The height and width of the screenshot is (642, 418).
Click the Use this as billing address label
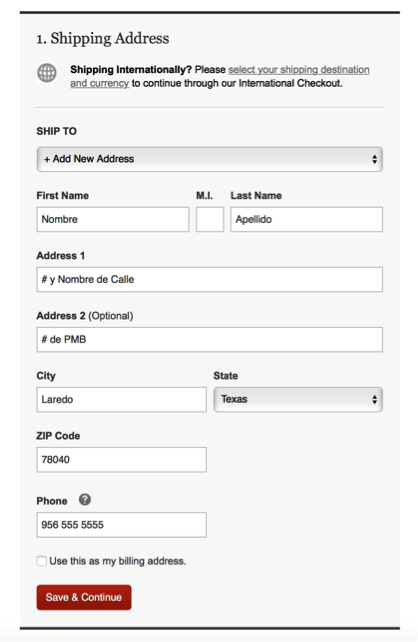pyautogui.click(x=118, y=561)
